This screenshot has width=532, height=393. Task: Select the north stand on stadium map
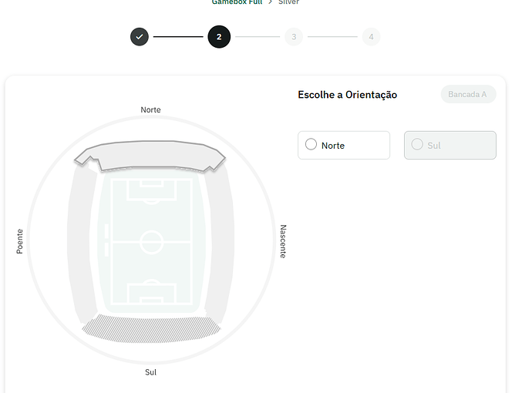click(150, 154)
